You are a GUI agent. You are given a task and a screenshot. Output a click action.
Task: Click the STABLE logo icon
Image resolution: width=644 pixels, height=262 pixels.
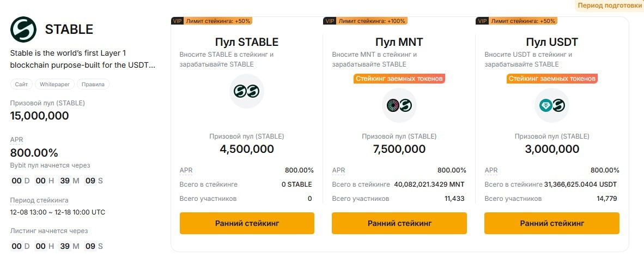(23, 29)
